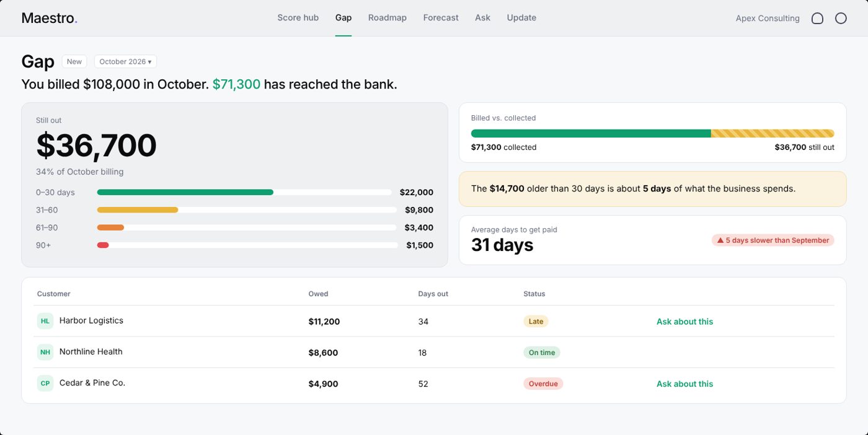The width and height of the screenshot is (868, 435).
Task: Click the Owed column header
Action: pyautogui.click(x=318, y=294)
